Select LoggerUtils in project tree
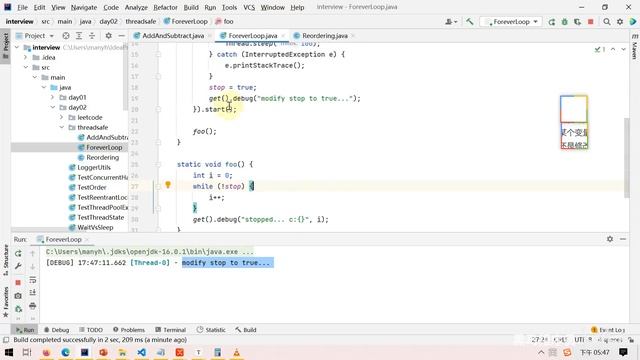This screenshot has width=640, height=360. [x=94, y=167]
